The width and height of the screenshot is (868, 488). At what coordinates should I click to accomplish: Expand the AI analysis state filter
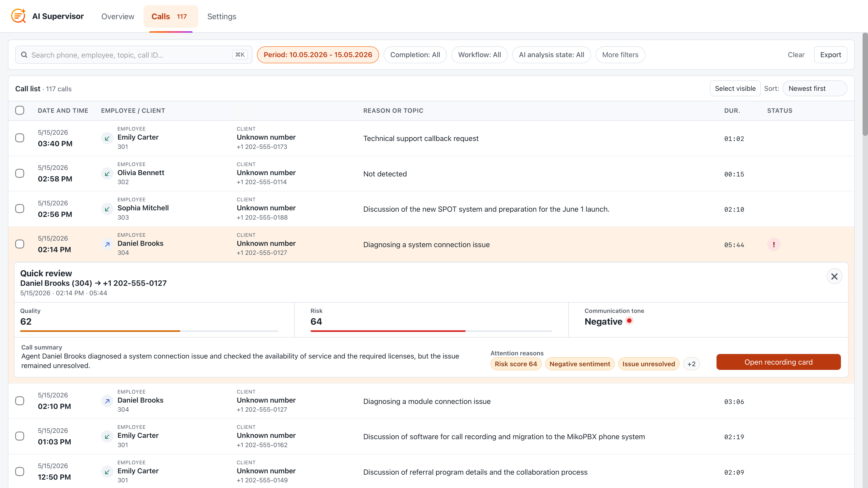pos(551,54)
